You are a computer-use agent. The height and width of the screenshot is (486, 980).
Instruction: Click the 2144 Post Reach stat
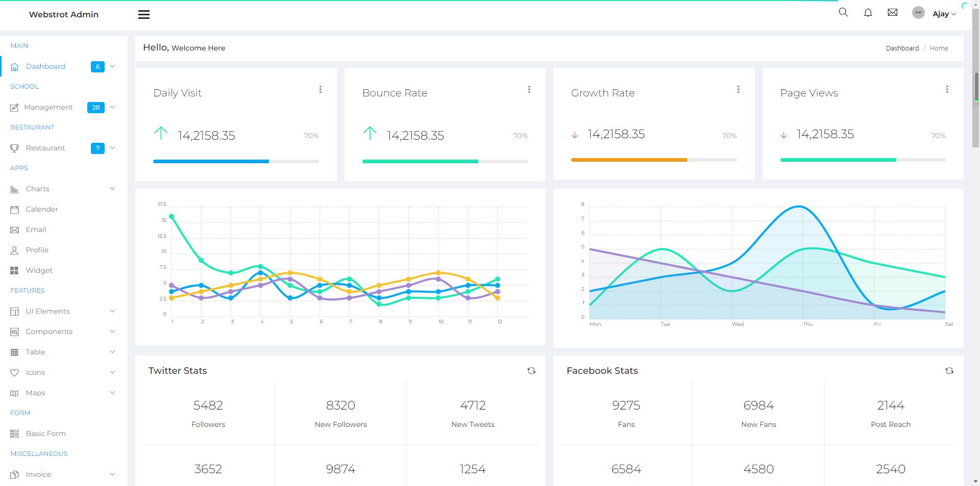coord(891,414)
